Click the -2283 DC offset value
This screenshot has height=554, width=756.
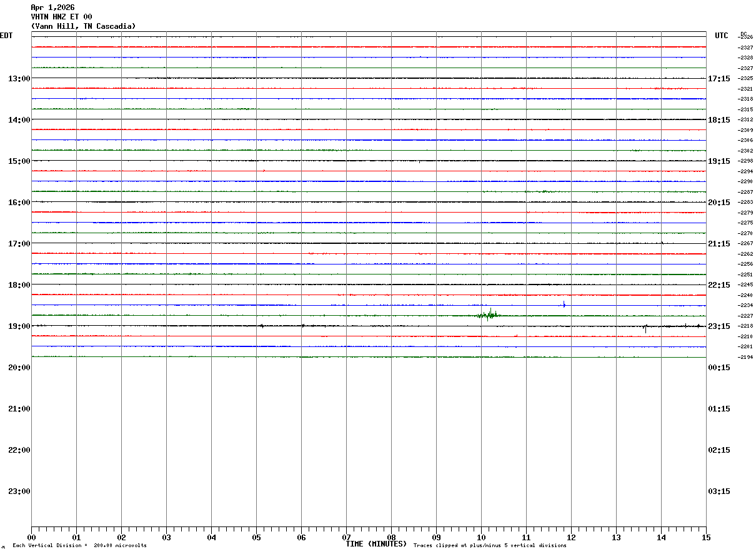746,203
